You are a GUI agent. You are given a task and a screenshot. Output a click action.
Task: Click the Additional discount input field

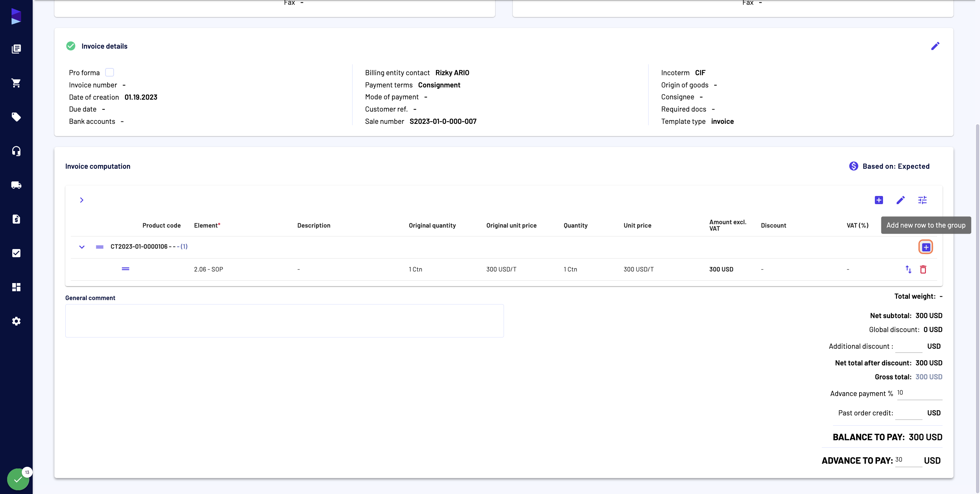[909, 346]
